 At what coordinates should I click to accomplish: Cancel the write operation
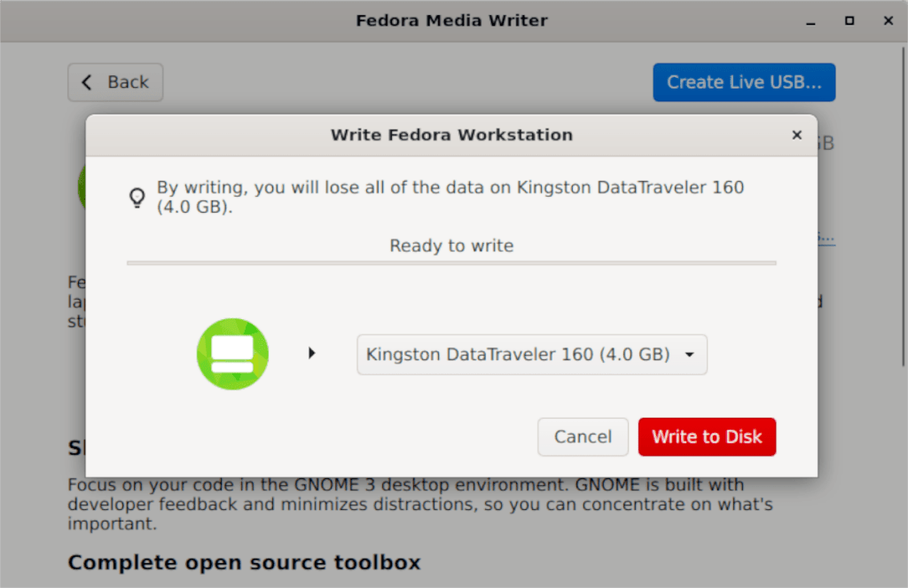(583, 436)
